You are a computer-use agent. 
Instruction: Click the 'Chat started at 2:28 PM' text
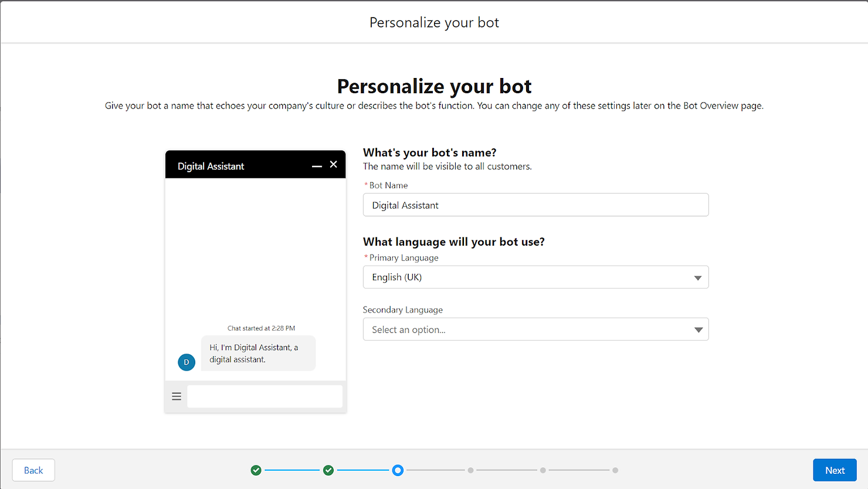tap(261, 328)
